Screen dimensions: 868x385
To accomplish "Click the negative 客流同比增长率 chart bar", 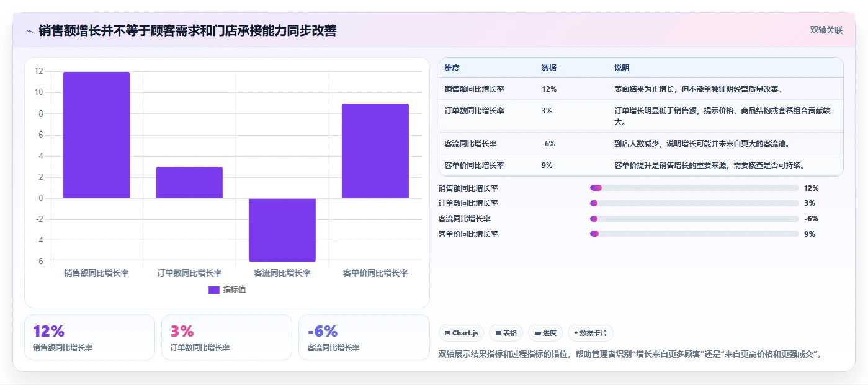I will [x=282, y=230].
